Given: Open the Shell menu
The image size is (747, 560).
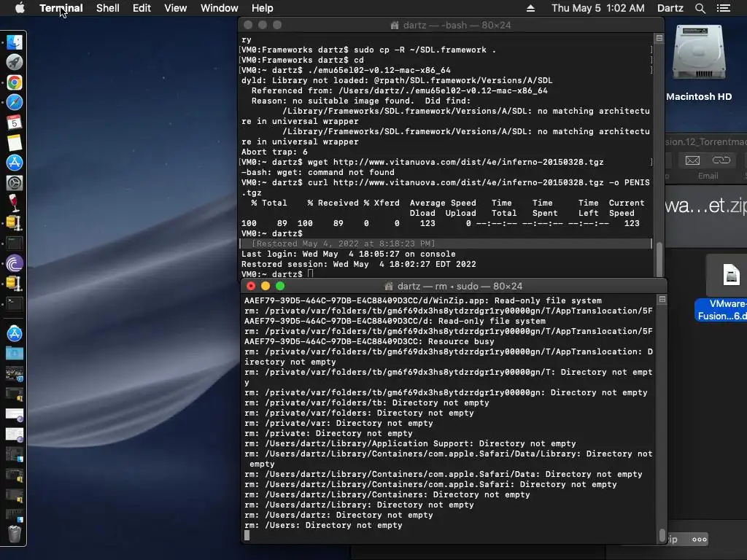Looking at the screenshot, I should point(108,8).
